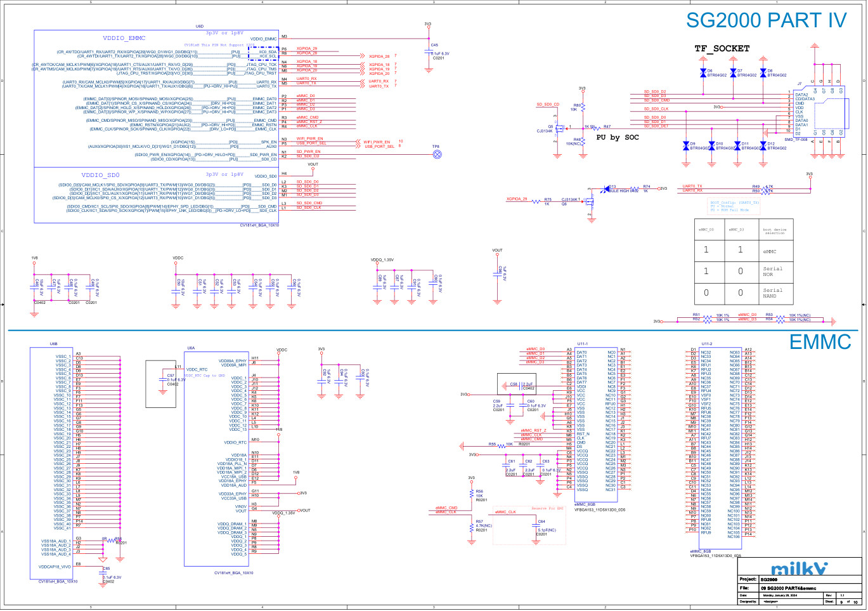The image size is (868, 611).
Task: Click the C45 capacitor near 3V3
Action: tap(429, 50)
